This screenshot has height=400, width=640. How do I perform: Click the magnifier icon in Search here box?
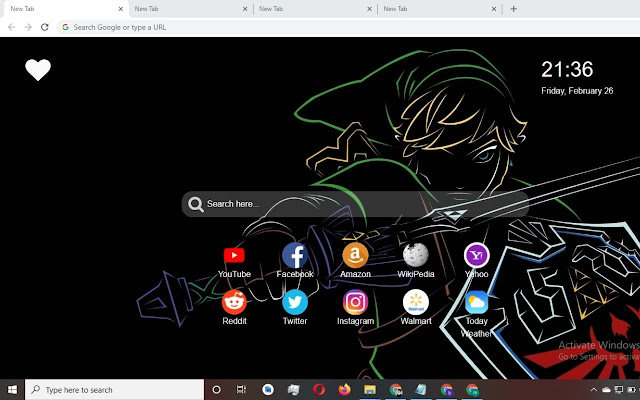coord(196,204)
